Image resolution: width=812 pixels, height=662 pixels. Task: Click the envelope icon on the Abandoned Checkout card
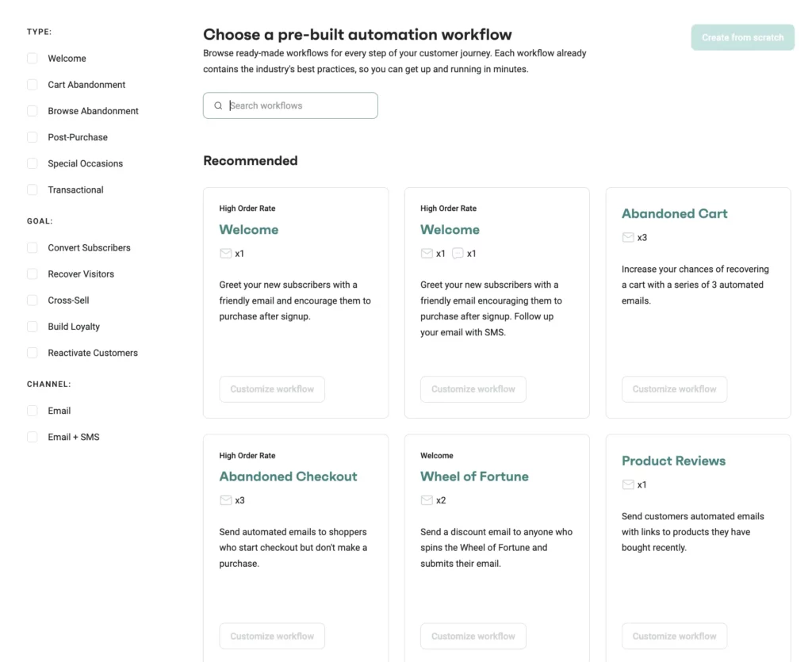pyautogui.click(x=225, y=499)
